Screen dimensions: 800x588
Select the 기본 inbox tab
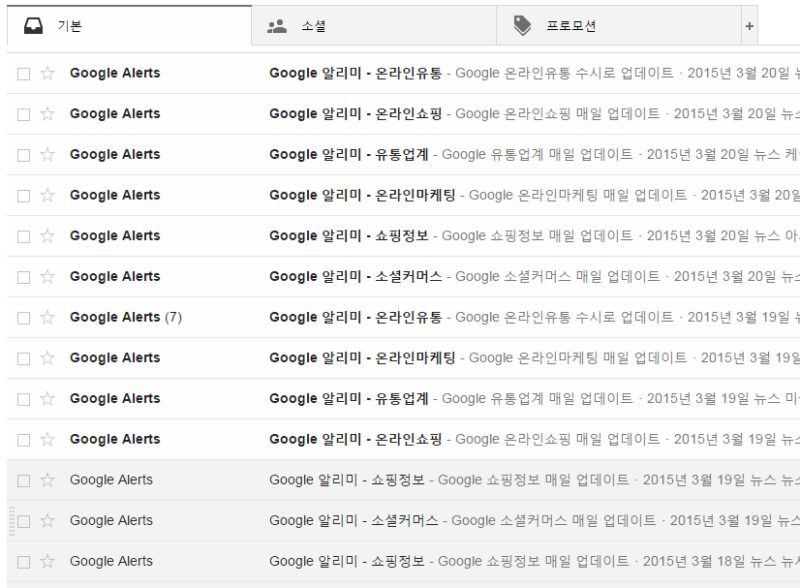70,27
